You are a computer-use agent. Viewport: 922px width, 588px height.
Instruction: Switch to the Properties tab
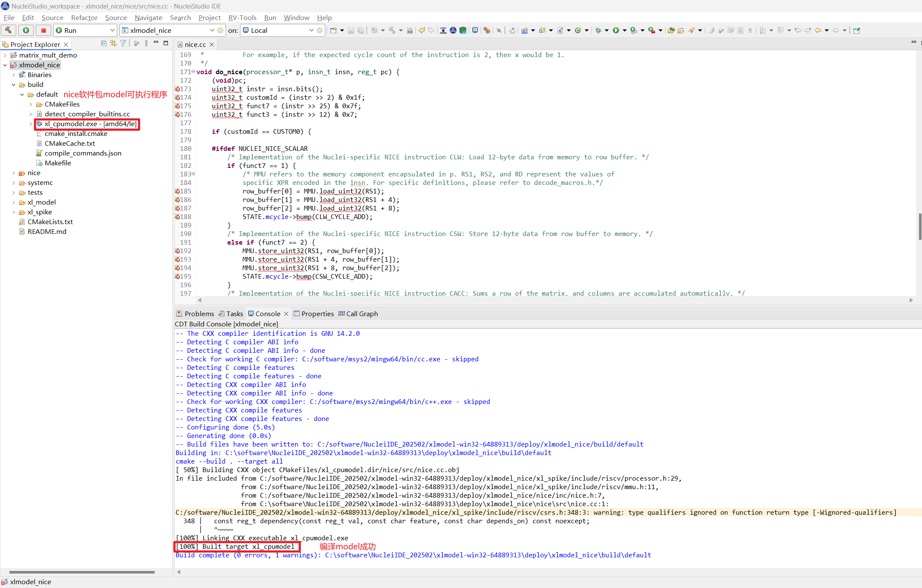(314, 314)
